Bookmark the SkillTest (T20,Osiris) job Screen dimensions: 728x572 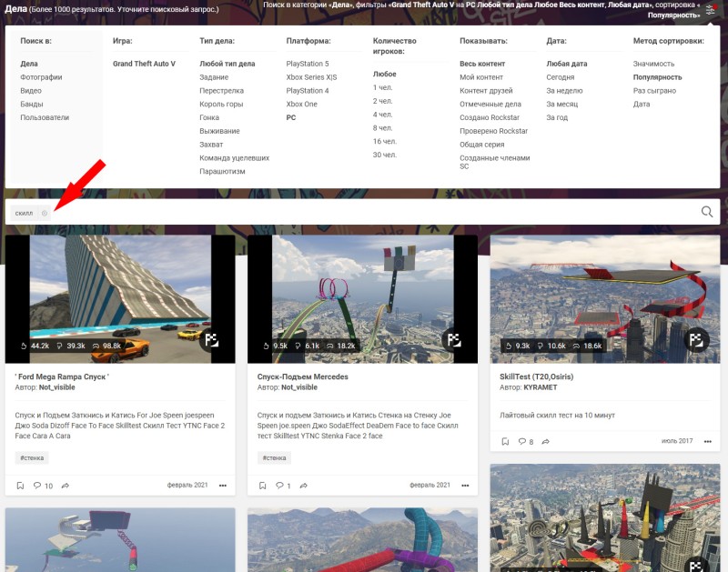pos(505,442)
